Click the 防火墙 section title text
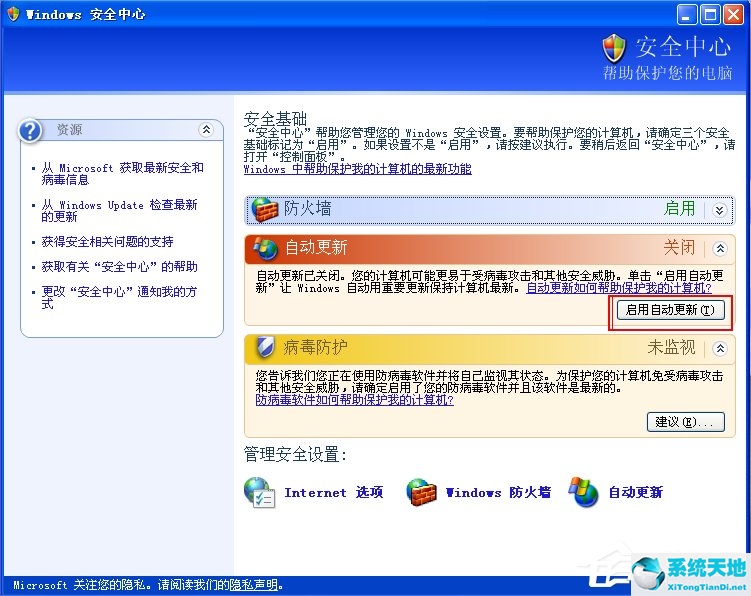751x596 pixels. click(x=307, y=209)
